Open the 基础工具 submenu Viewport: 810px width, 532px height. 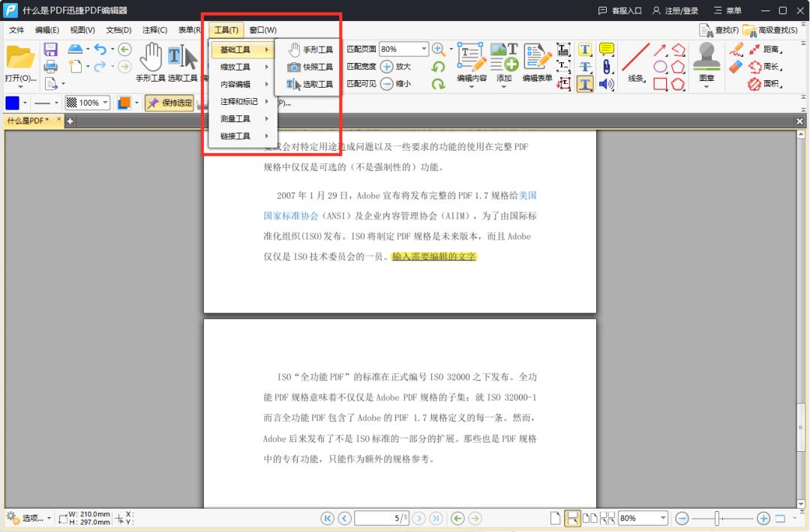pos(241,49)
